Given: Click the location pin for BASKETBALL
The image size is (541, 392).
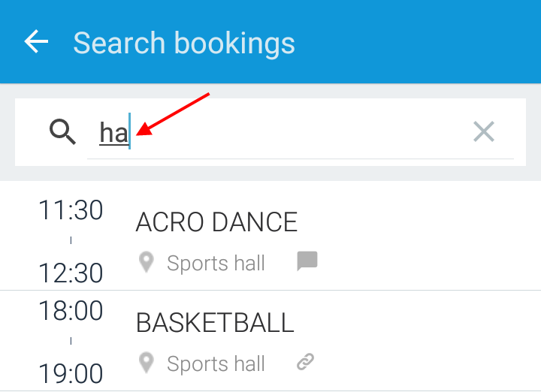Looking at the screenshot, I should [147, 363].
